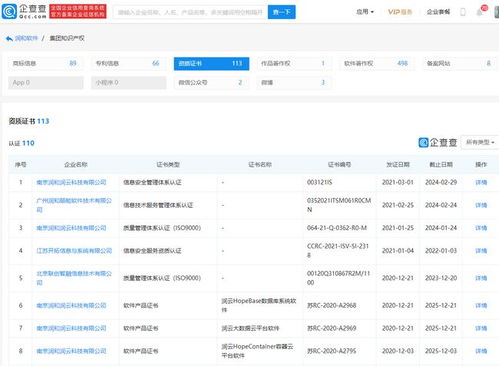Image resolution: width=499 pixels, height=366 pixels.
Task: Focus the company name search field
Action: [190, 12]
